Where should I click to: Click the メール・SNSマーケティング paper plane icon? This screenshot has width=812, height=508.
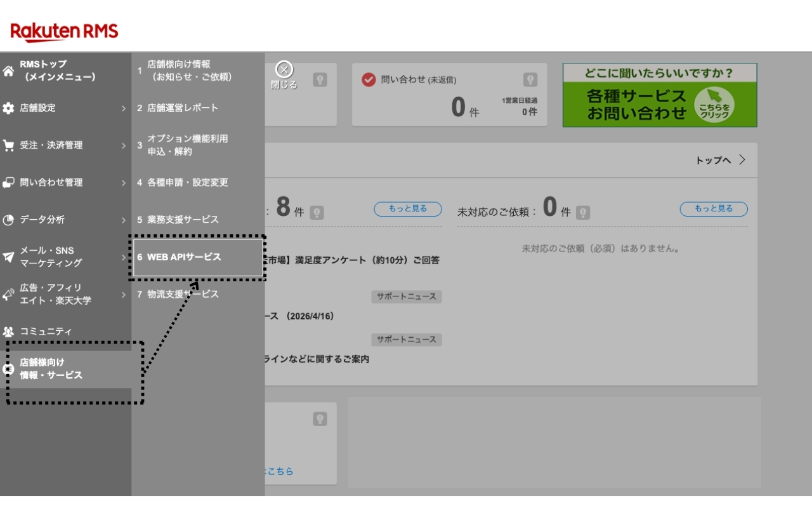coord(10,256)
